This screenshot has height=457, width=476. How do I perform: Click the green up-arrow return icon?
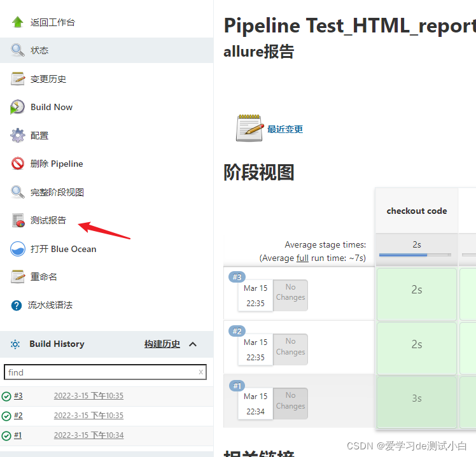coord(17,22)
